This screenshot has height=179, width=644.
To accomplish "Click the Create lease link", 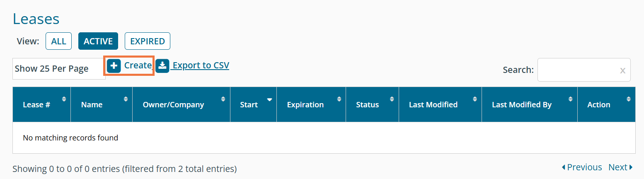I will click(x=138, y=65).
